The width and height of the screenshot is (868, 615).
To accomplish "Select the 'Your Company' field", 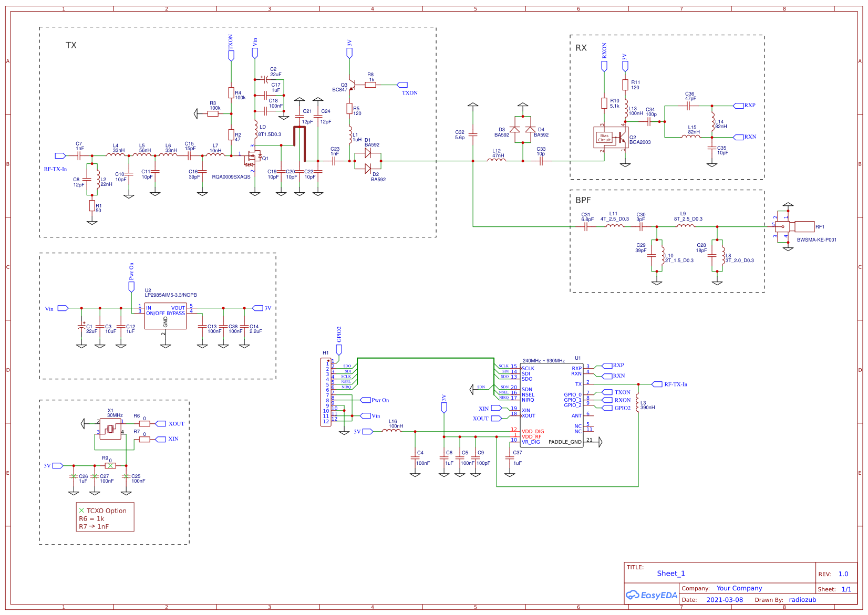I will 739,588.
